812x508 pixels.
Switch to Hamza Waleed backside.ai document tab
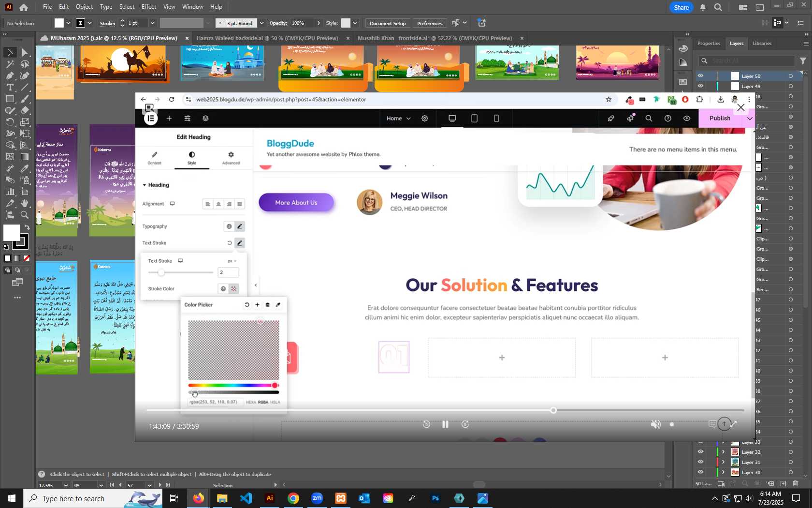tap(267, 38)
